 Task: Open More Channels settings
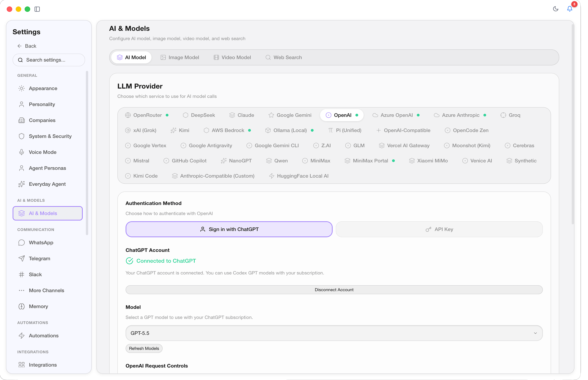(x=47, y=290)
